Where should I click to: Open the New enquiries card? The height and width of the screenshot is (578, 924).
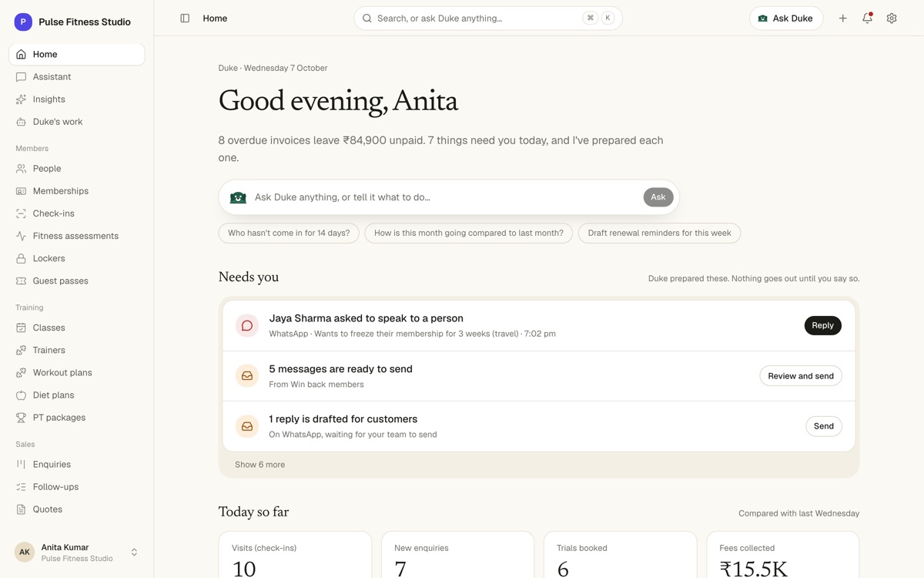(x=458, y=555)
